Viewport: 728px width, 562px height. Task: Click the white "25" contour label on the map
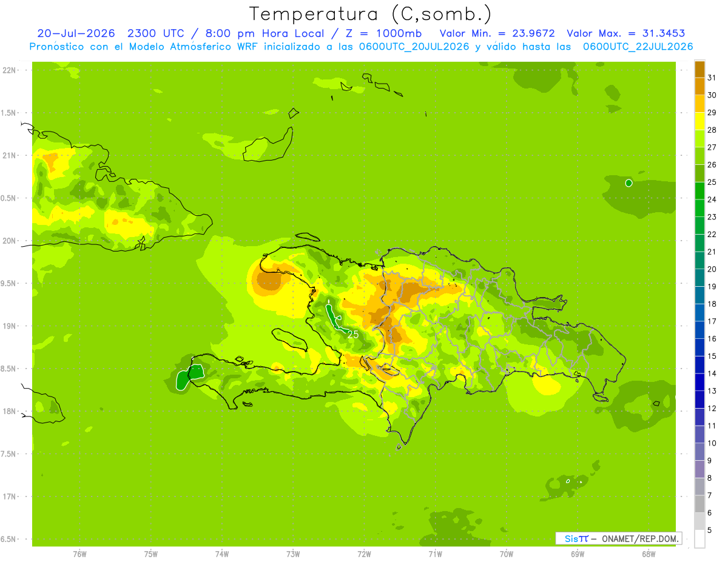[x=353, y=335]
